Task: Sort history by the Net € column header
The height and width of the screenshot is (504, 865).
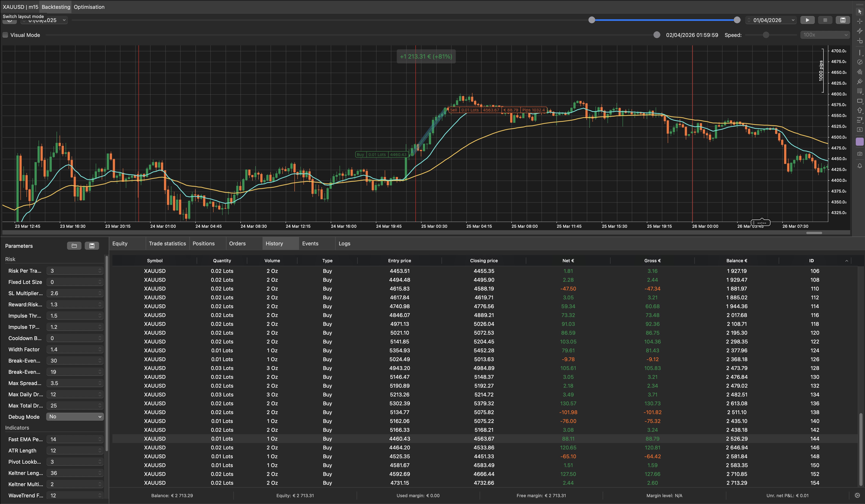Action: (x=568, y=261)
